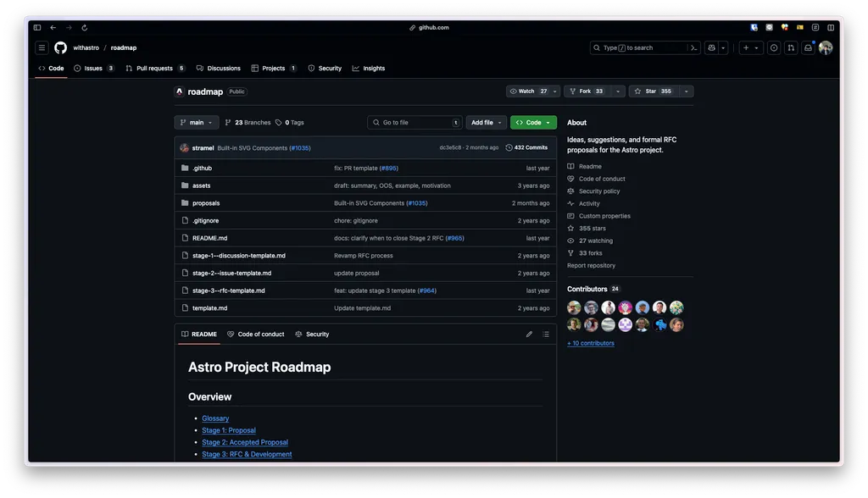Screen dimensions: 868x498
Task: Expand the main branch dropdown
Action: coord(197,122)
